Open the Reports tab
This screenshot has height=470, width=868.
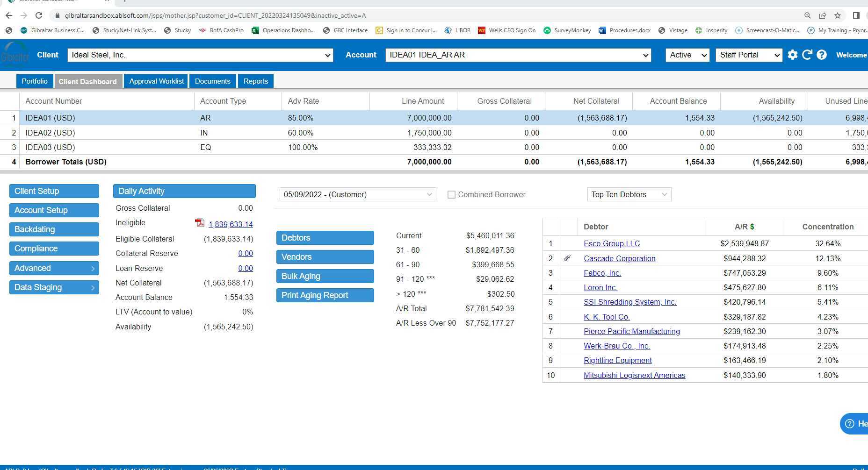pyautogui.click(x=255, y=81)
